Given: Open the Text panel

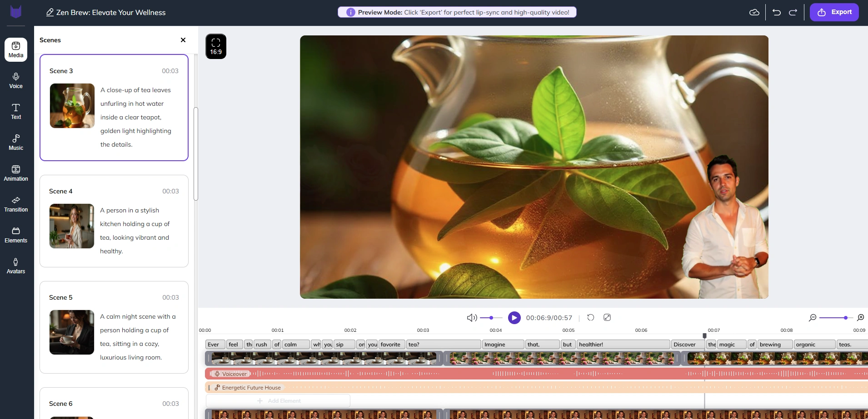Looking at the screenshot, I should (16, 111).
